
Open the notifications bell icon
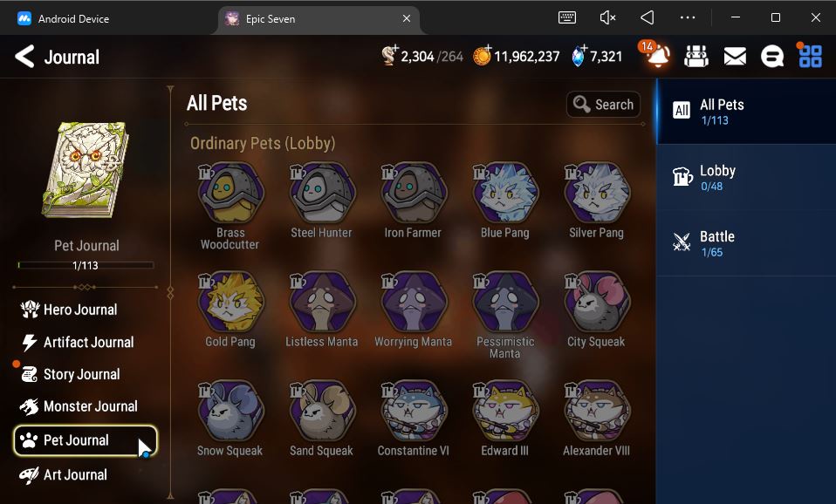[x=655, y=56]
